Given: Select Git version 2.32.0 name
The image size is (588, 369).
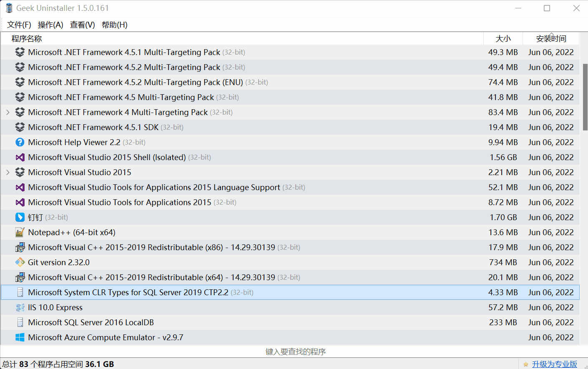Looking at the screenshot, I should 59,262.
